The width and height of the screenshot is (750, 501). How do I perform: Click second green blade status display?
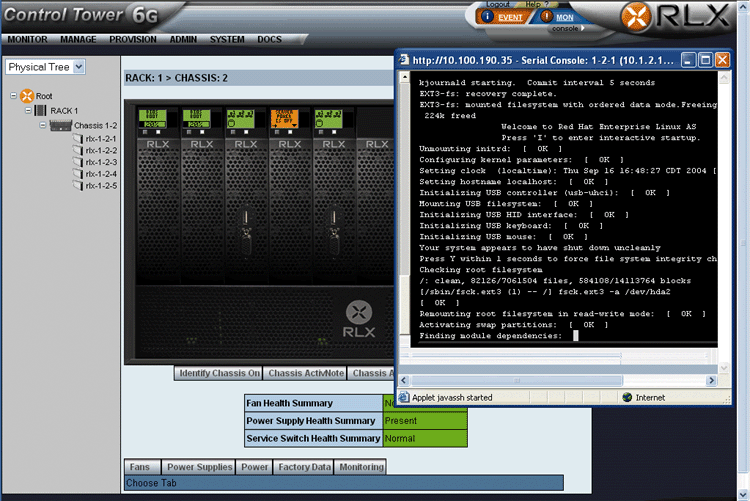point(197,118)
